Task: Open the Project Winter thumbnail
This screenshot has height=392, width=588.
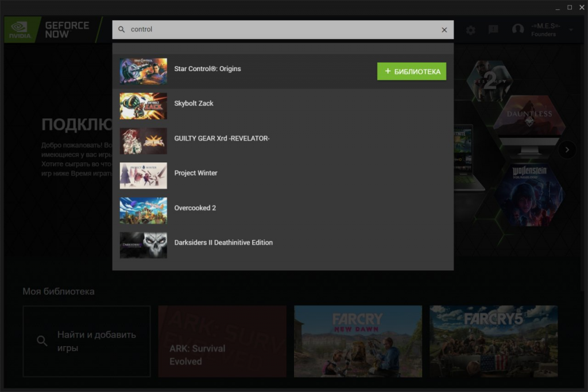Action: pos(143,176)
